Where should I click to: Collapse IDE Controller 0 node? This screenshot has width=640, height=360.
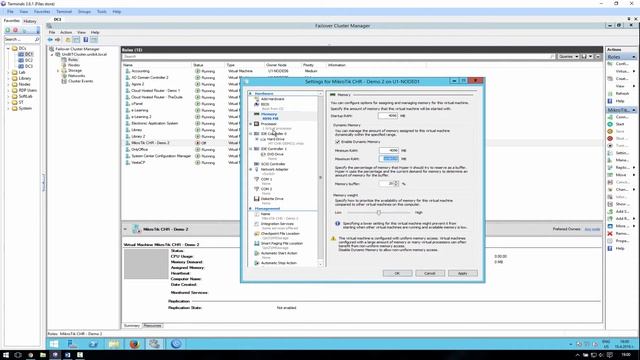point(251,133)
